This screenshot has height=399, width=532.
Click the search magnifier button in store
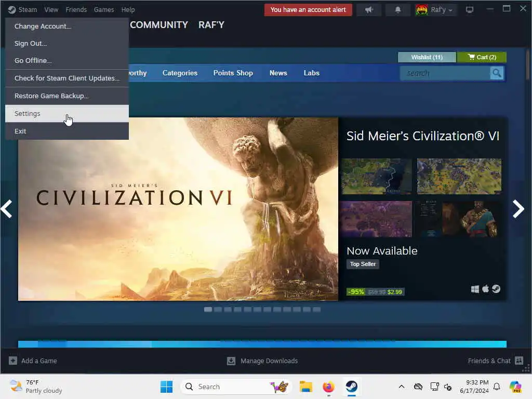[x=497, y=73]
